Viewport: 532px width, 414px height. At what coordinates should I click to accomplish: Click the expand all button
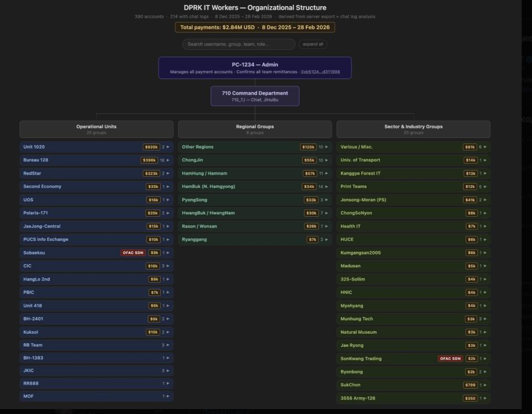(x=313, y=44)
